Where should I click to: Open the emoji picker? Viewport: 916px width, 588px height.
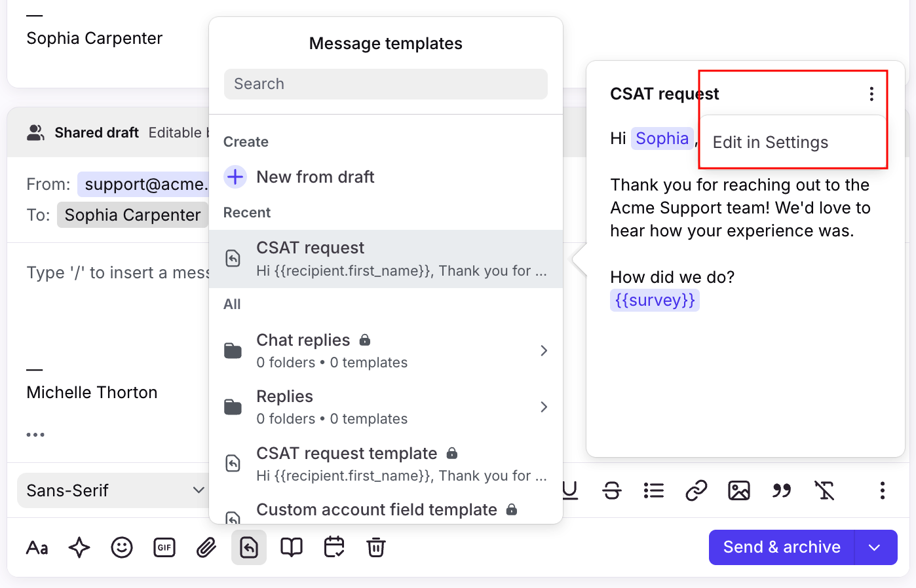coord(122,547)
